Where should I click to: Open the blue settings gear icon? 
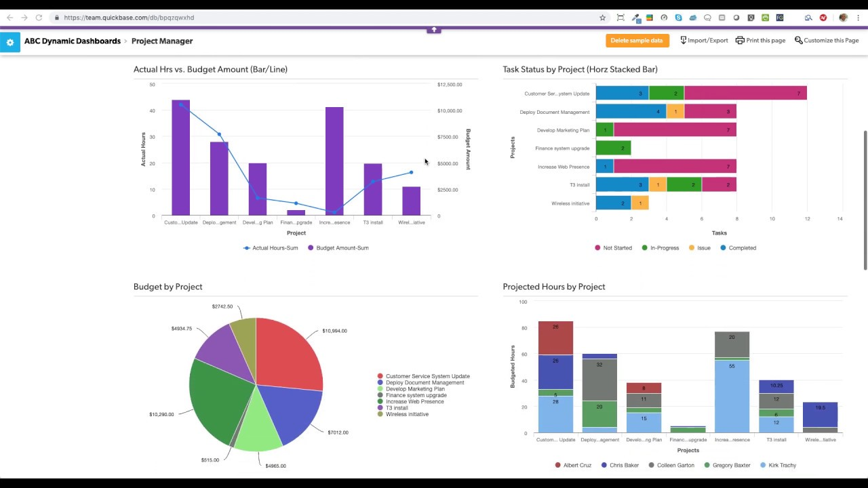(x=10, y=42)
